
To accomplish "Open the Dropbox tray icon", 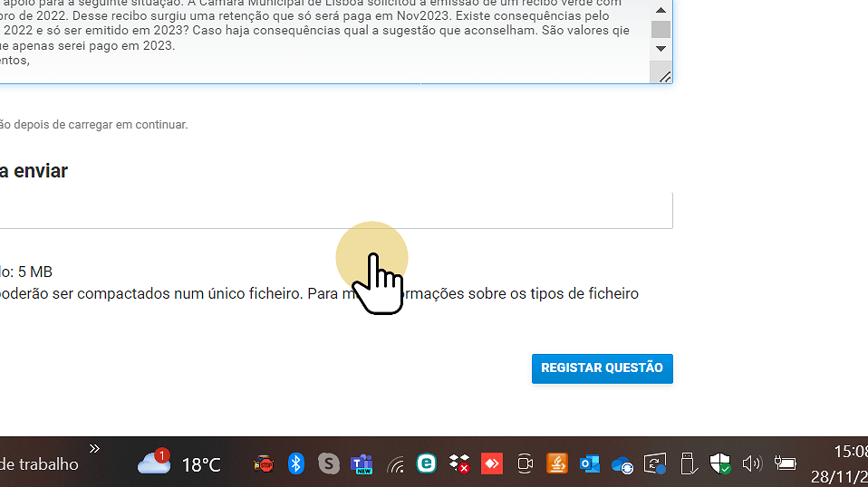I will 458,463.
